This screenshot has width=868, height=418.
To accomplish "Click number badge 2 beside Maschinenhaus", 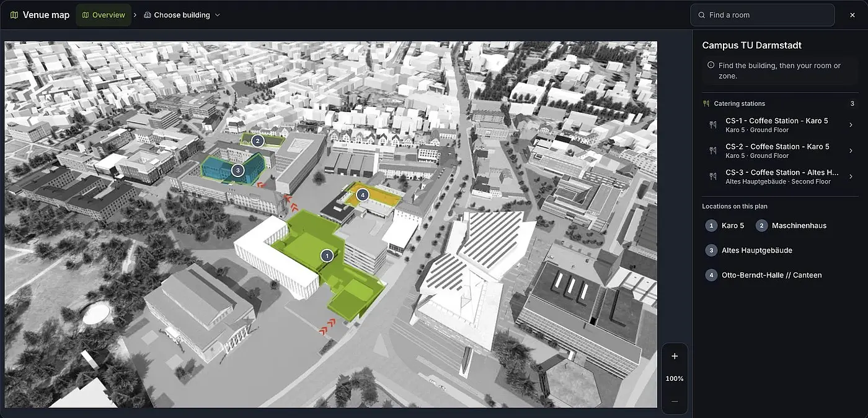I will click(x=761, y=225).
